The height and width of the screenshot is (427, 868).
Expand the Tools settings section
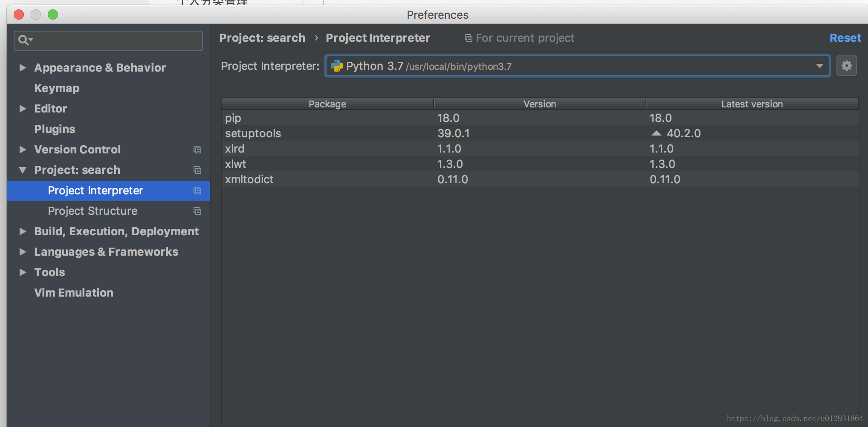(x=23, y=272)
